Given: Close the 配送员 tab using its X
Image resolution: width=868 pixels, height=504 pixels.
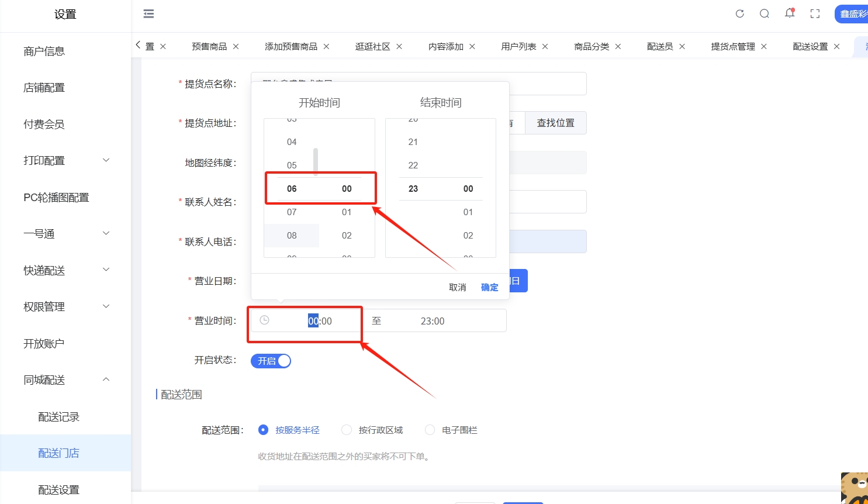Looking at the screenshot, I should pos(682,46).
